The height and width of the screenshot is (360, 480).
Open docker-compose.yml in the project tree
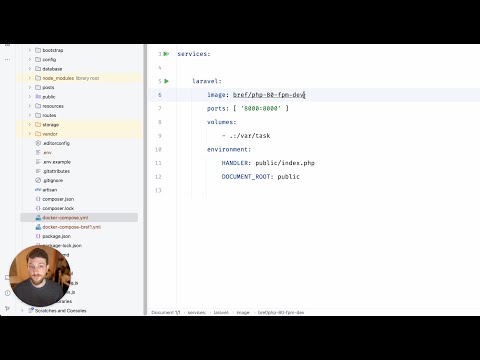tap(65, 218)
